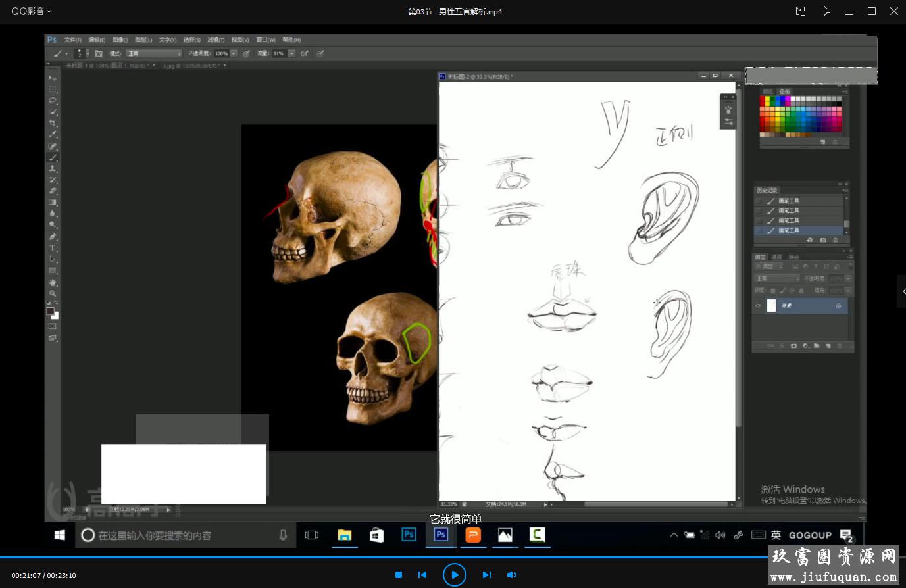The image size is (906, 588).
Task: Expand the playlist side panel arrow
Action: pos(902,291)
